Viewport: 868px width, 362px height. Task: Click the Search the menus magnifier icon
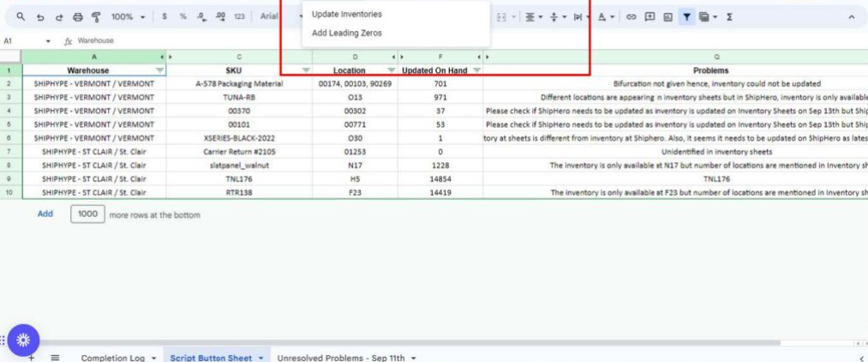coord(21,16)
